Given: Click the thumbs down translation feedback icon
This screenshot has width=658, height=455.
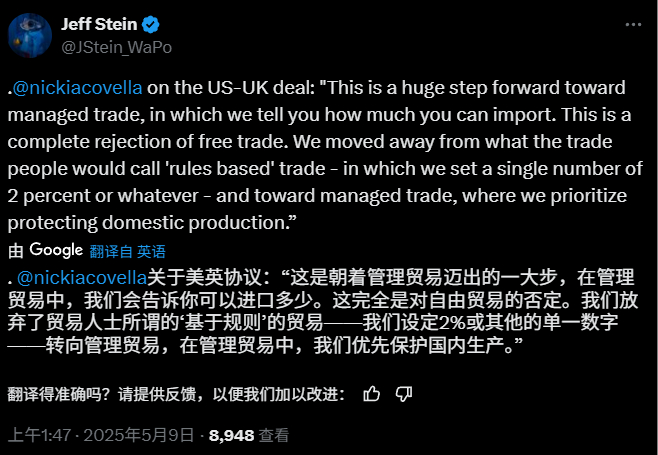Looking at the screenshot, I should [x=403, y=393].
